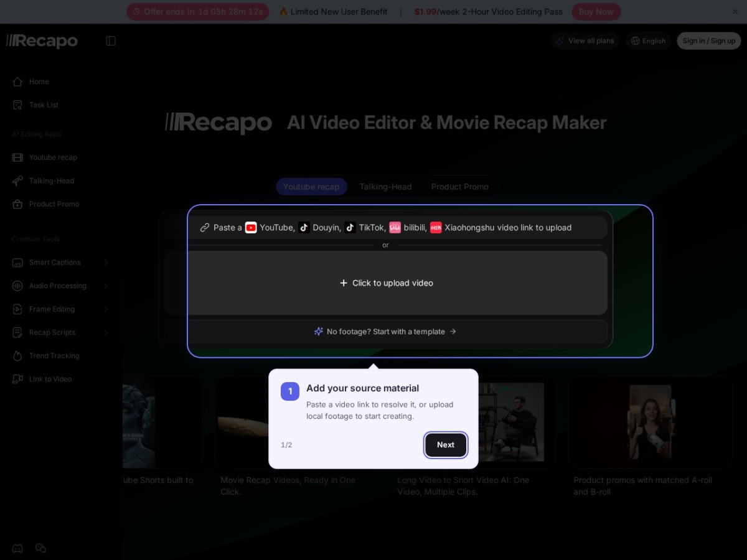Click the Recapo logo in header
This screenshot has width=747, height=560.
(x=42, y=41)
